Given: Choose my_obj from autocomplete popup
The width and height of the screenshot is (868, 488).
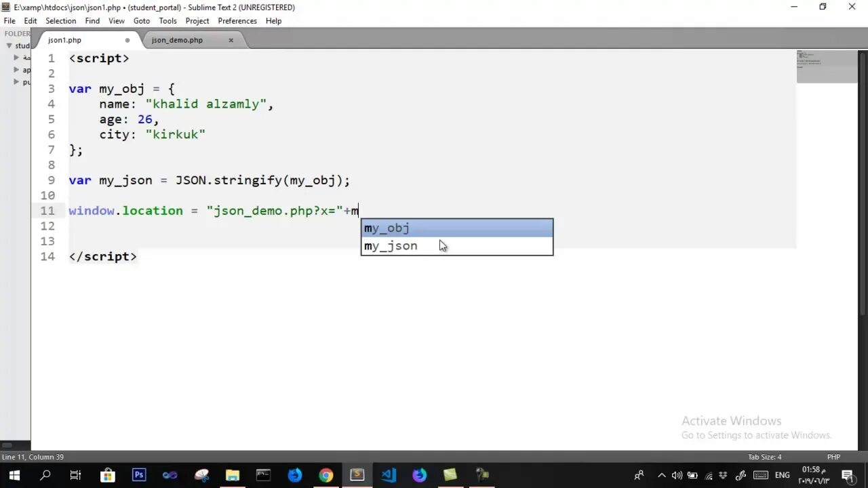Looking at the screenshot, I should pyautogui.click(x=457, y=228).
